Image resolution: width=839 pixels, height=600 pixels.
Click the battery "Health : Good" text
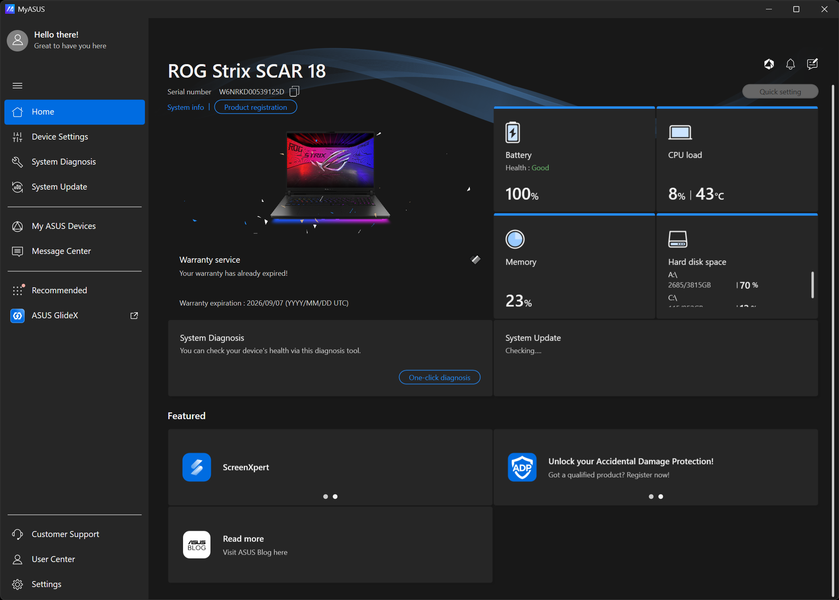tap(527, 168)
